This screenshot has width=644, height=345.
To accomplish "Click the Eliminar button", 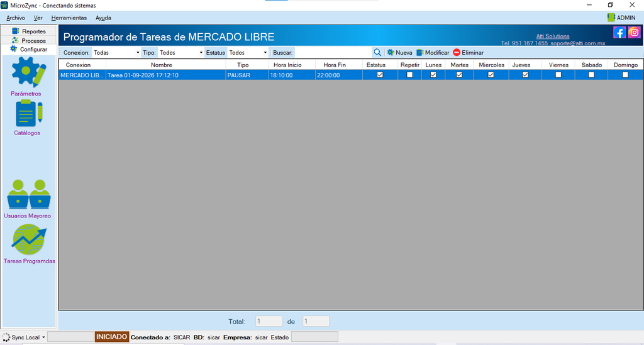I will tap(468, 53).
